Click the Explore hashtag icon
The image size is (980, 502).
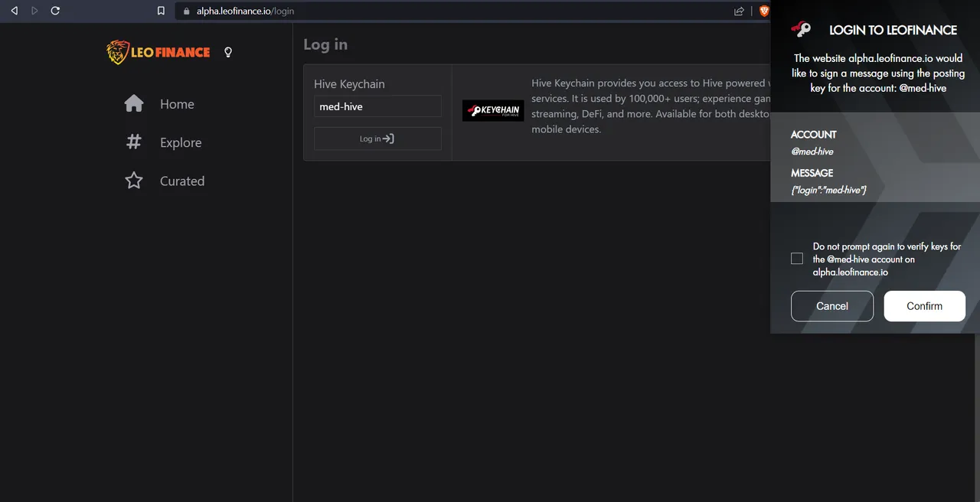coord(134,142)
